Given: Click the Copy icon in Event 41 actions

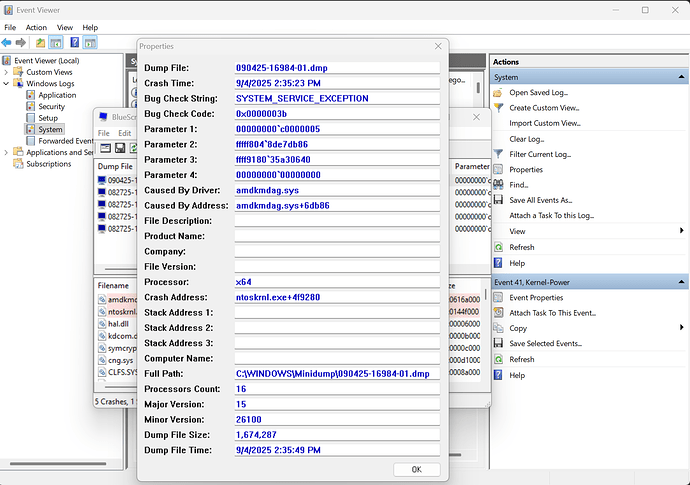Looking at the screenshot, I should pos(498,328).
